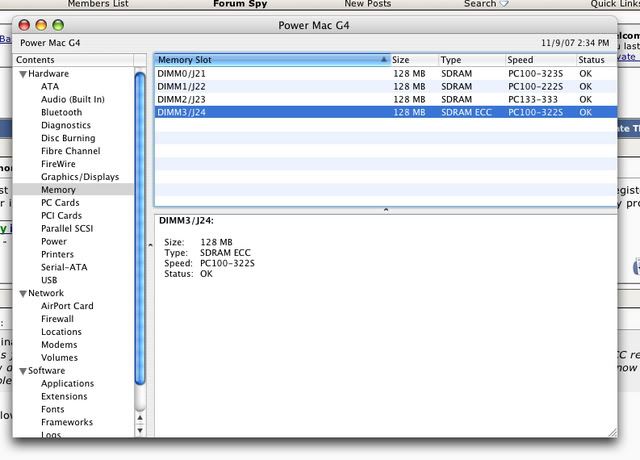
Task: Choose Locations in the sidebar
Action: point(61,332)
